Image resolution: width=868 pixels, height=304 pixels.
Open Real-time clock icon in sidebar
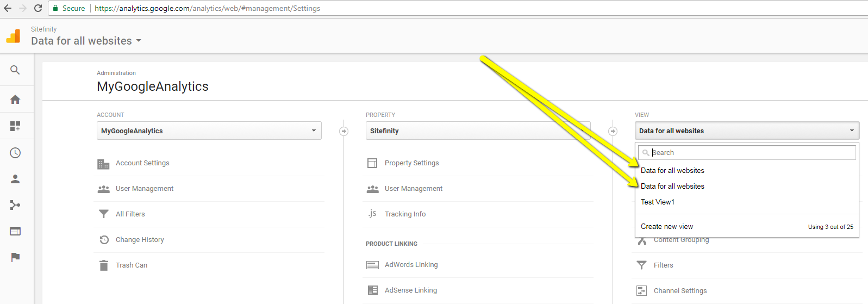point(15,153)
